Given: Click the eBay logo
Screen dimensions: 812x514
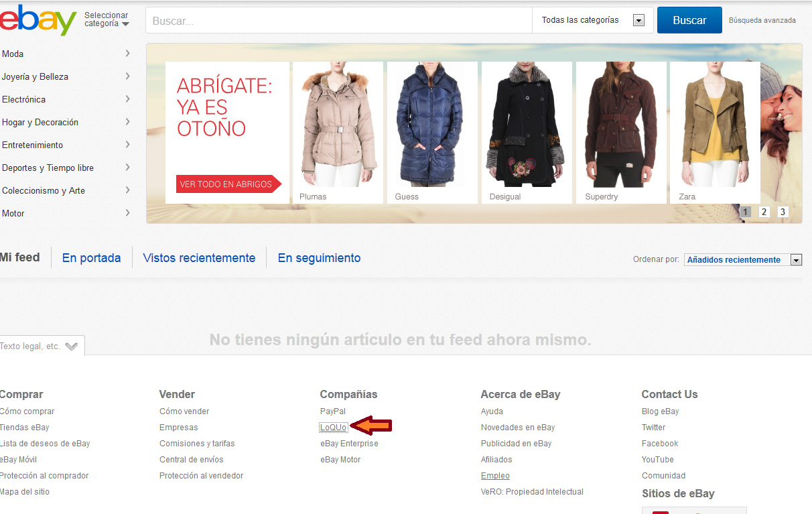Looking at the screenshot, I should click(x=38, y=20).
